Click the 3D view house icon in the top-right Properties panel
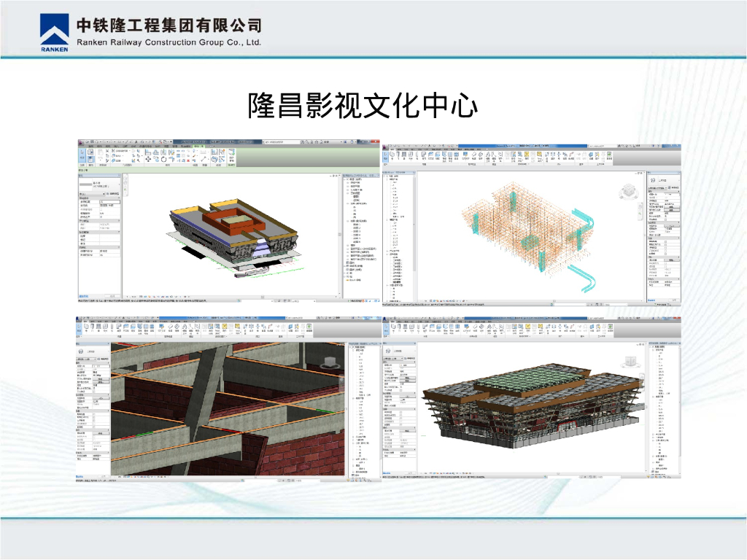747x560 pixels. pos(653,181)
